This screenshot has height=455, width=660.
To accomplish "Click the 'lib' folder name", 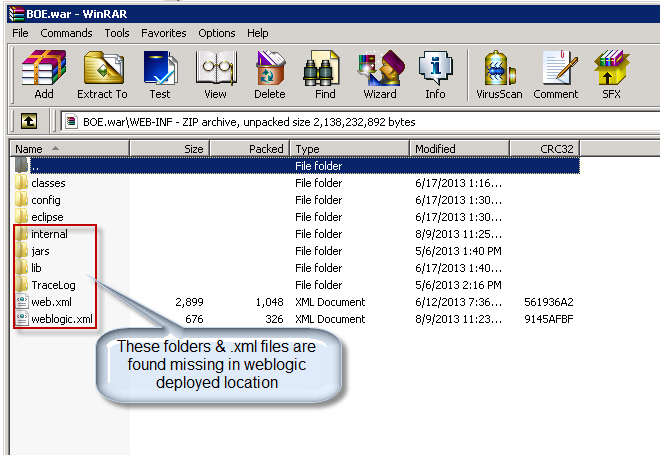I will (36, 268).
